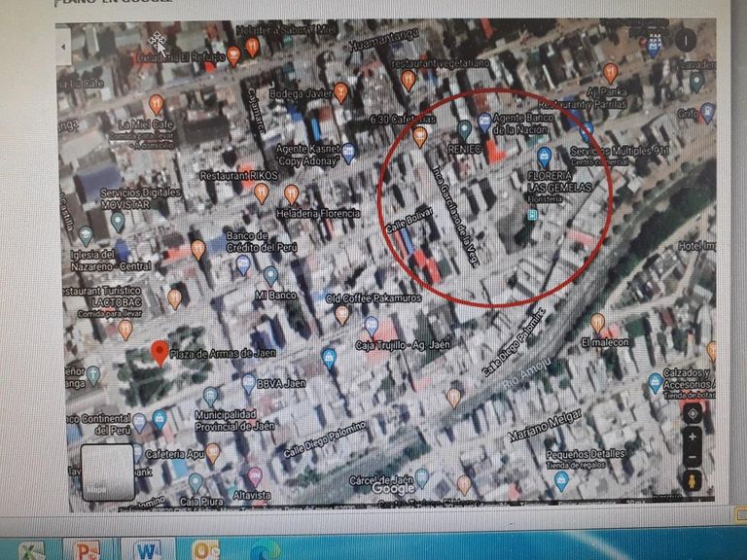Click the Iglesia del Nazareno pin
Viewport: 747px width, 560px height.
click(x=86, y=236)
